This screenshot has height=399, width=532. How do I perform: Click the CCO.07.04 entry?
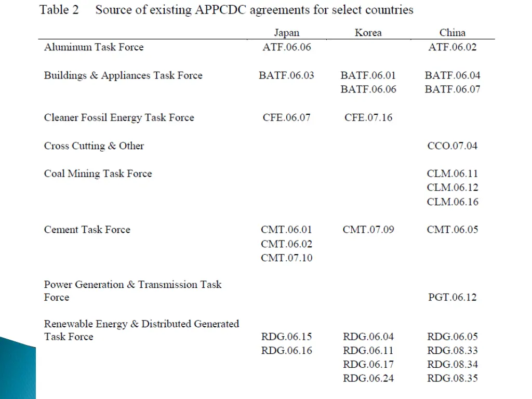coord(452,146)
